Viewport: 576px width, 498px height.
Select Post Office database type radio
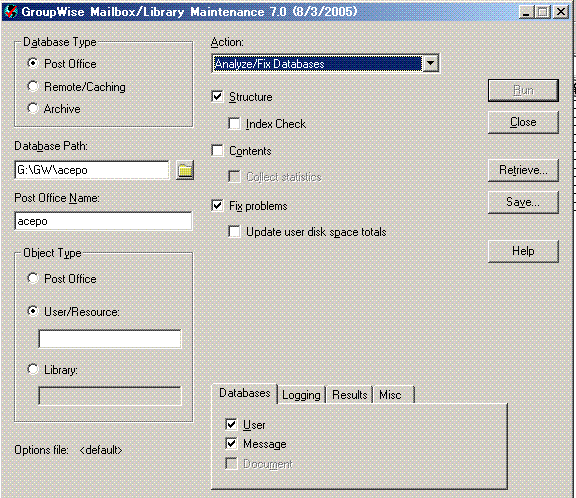coord(33,63)
